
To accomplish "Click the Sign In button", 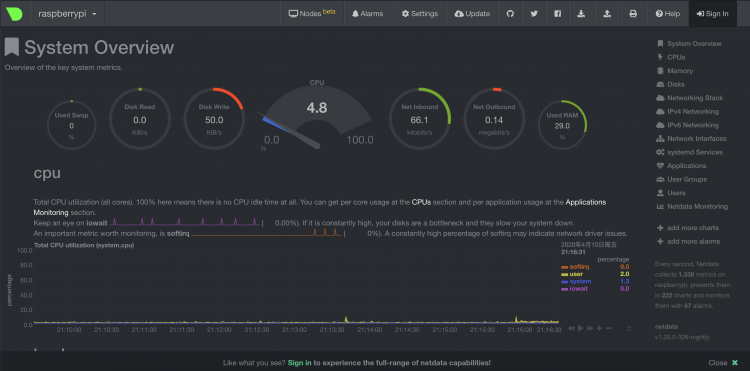I will tap(713, 13).
